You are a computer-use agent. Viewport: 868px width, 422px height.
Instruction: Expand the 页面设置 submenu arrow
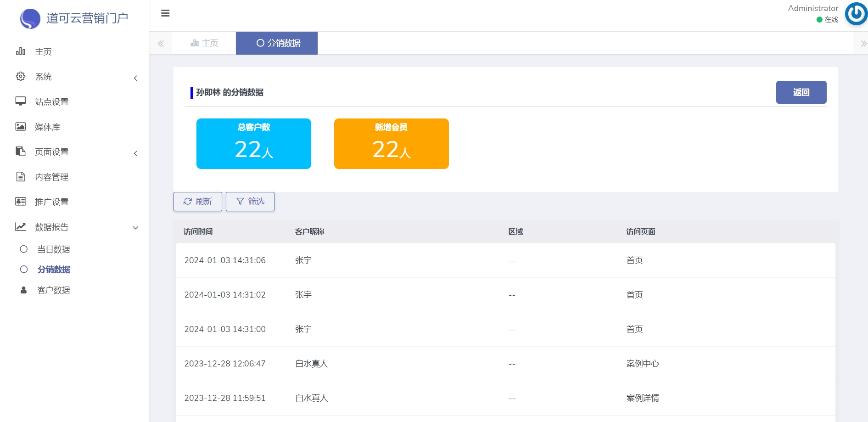click(x=135, y=153)
